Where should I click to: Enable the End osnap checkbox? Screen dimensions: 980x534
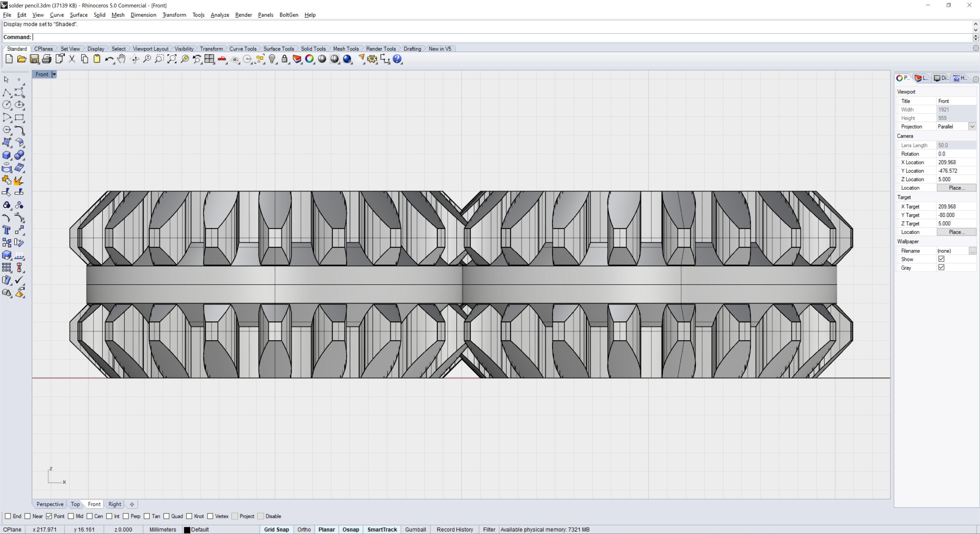(x=8, y=516)
